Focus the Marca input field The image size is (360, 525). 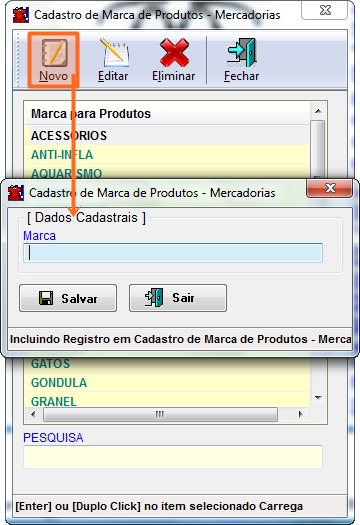coord(173,253)
